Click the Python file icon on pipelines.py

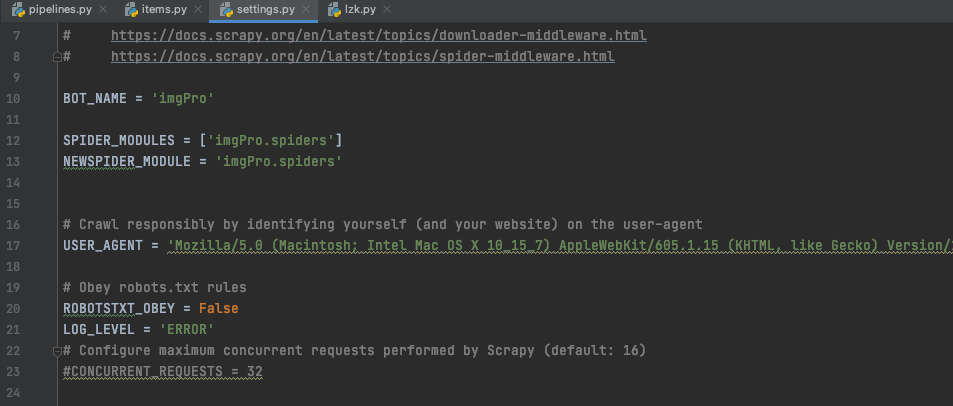(x=18, y=10)
